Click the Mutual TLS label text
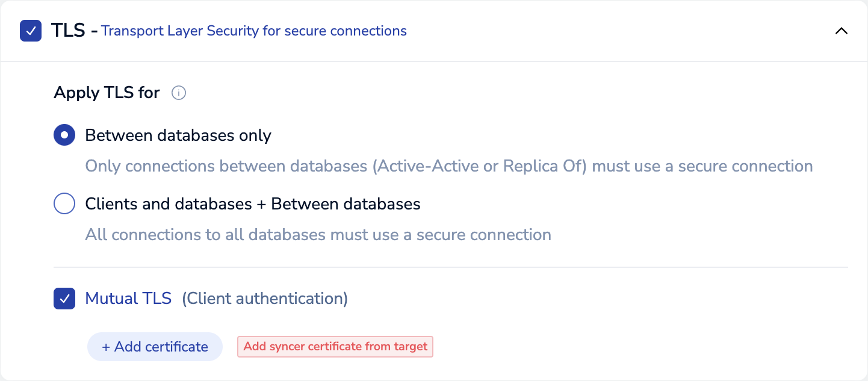This screenshot has height=381, width=868. coord(128,299)
